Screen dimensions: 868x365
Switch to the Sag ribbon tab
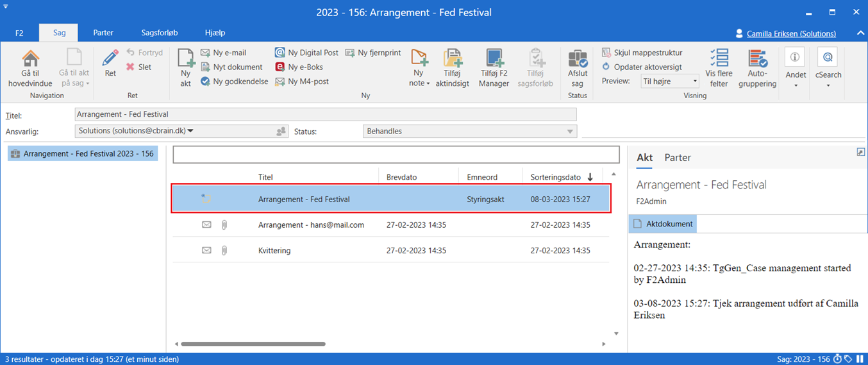coord(59,33)
